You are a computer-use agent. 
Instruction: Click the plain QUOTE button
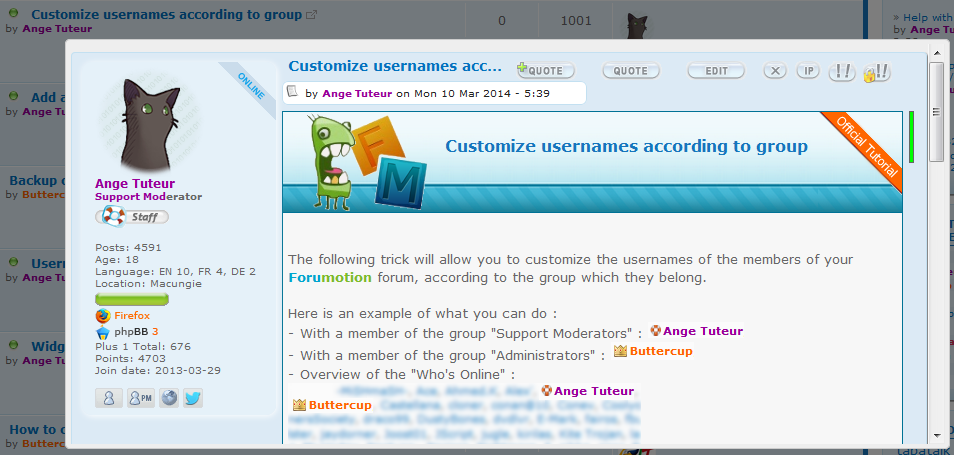(x=631, y=71)
